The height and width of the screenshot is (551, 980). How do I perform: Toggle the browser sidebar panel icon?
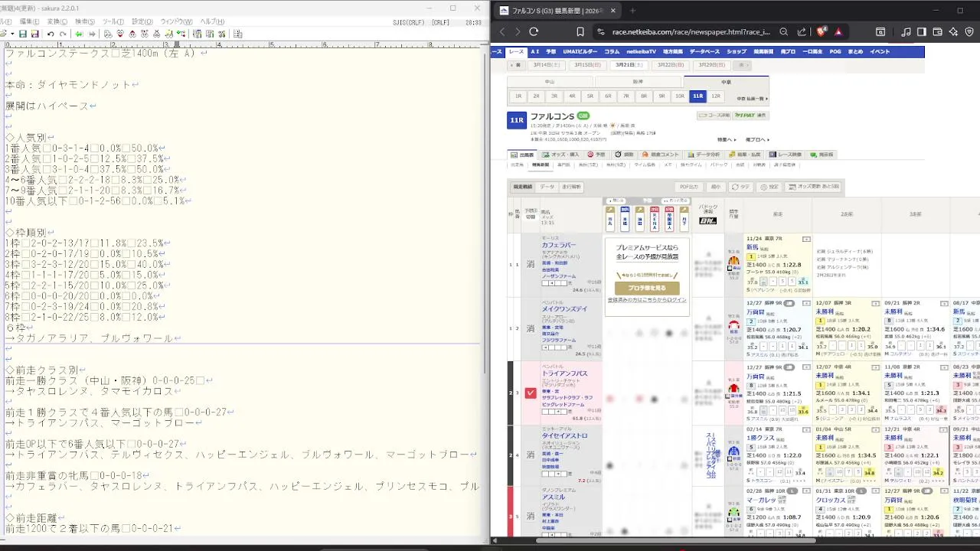[x=922, y=31]
